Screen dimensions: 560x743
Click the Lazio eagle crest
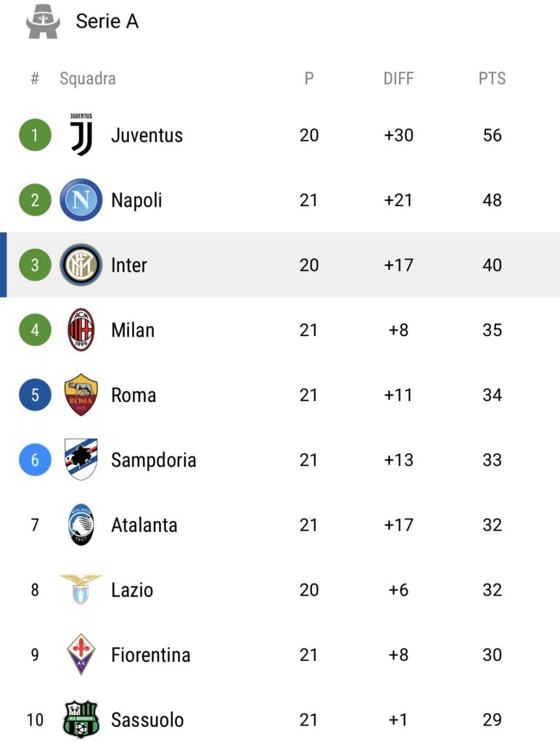(x=81, y=589)
